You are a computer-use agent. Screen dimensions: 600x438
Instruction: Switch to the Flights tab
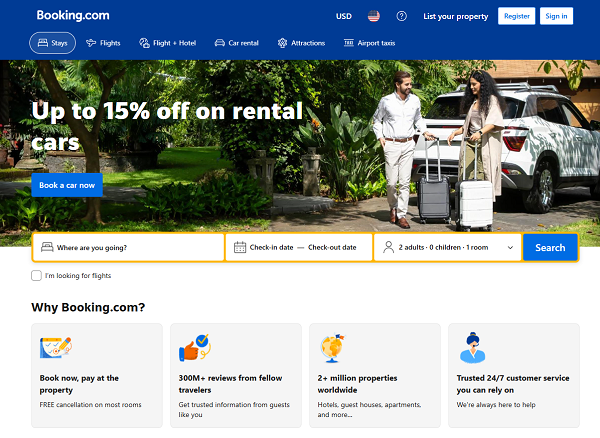pyautogui.click(x=103, y=43)
